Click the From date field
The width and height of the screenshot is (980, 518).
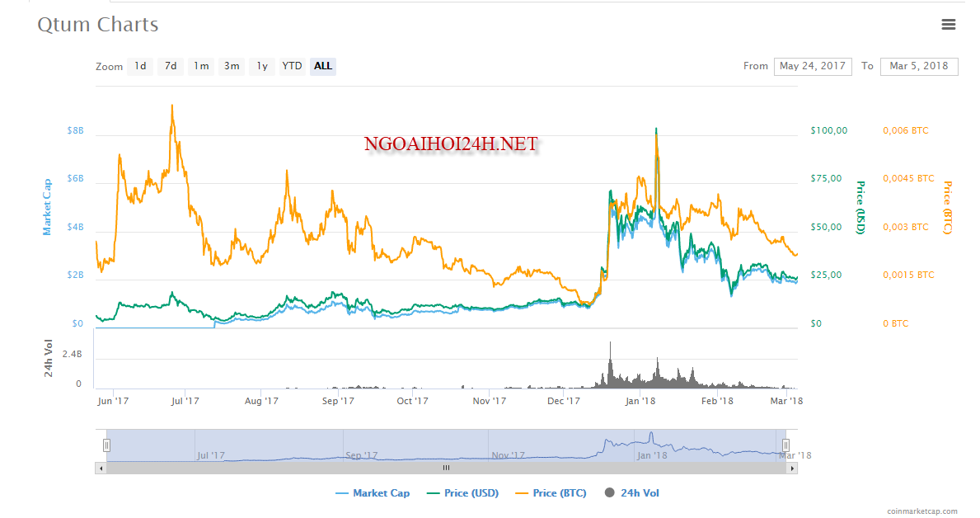[812, 66]
